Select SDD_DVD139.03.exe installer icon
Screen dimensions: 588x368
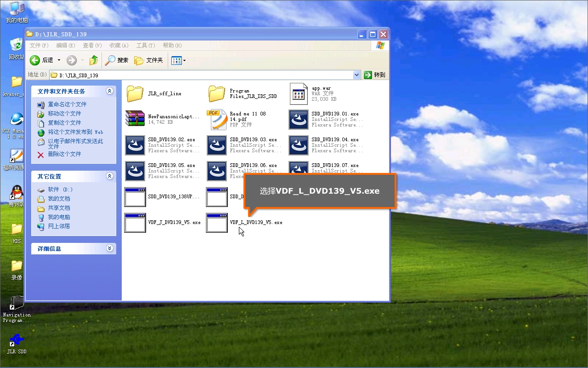point(217,145)
